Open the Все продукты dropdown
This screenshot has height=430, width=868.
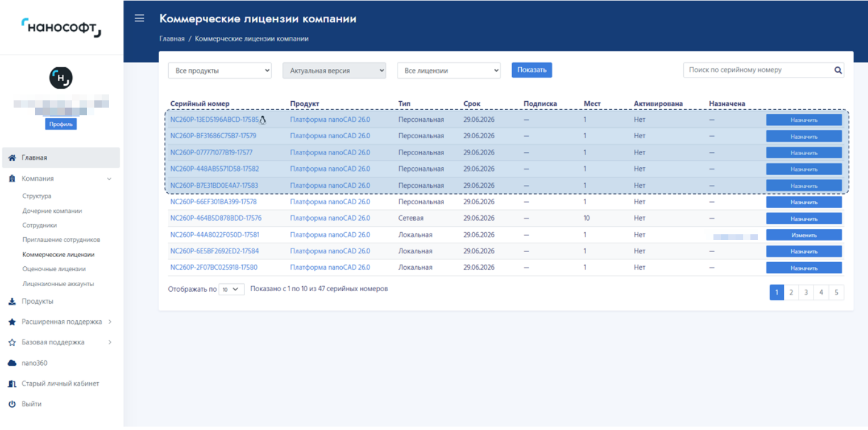coord(220,71)
